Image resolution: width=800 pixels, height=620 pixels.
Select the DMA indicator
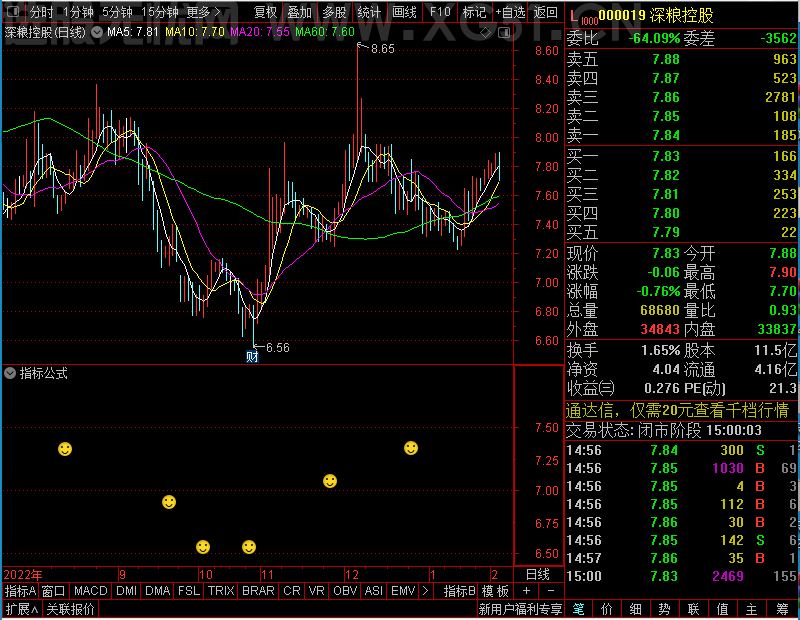(x=158, y=591)
